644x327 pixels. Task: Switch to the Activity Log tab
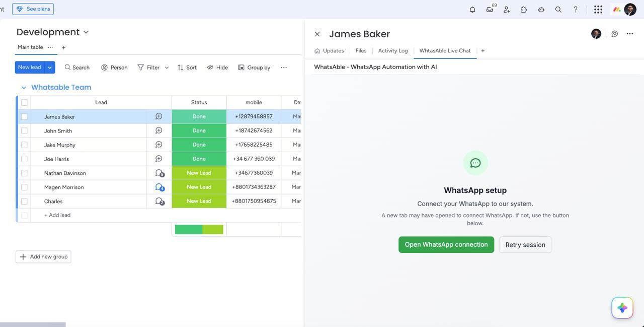click(393, 50)
